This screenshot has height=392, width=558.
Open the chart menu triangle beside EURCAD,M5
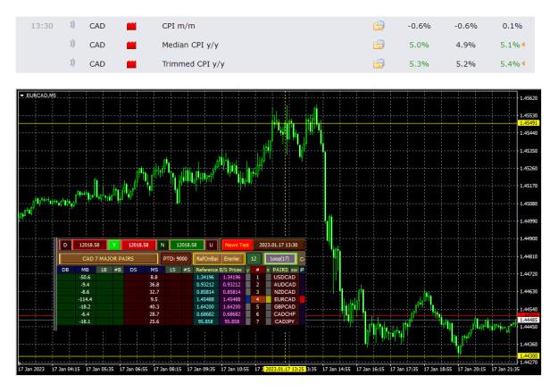[22, 96]
